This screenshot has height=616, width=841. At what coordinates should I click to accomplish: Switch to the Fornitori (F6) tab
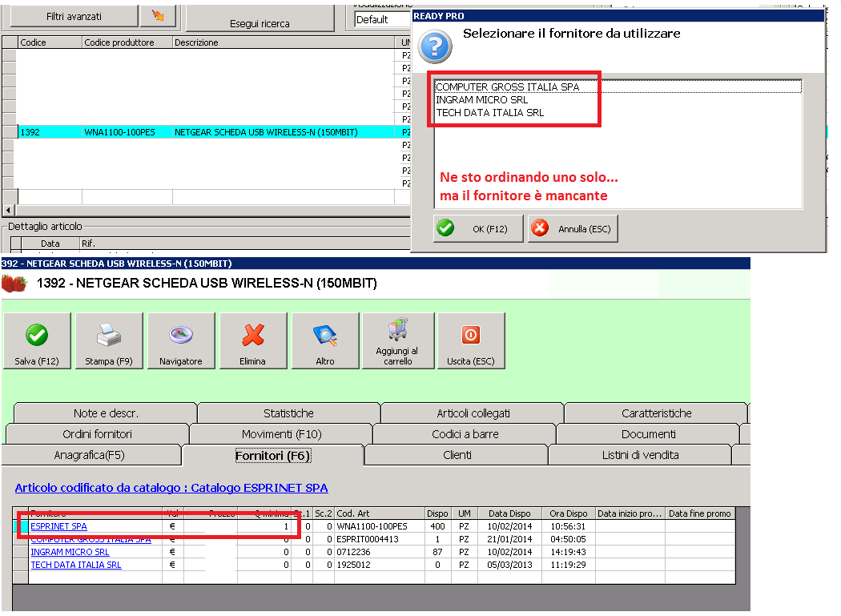[x=273, y=456]
